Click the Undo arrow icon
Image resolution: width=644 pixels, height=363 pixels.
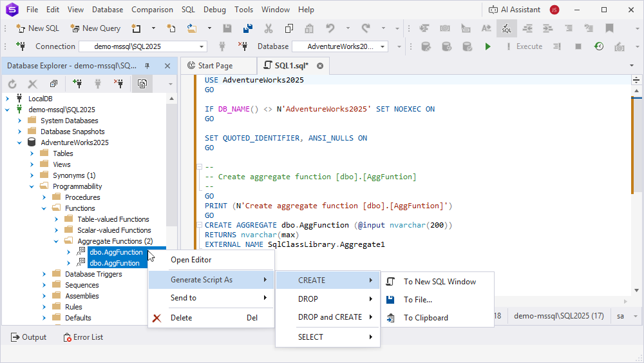pyautogui.click(x=330, y=28)
